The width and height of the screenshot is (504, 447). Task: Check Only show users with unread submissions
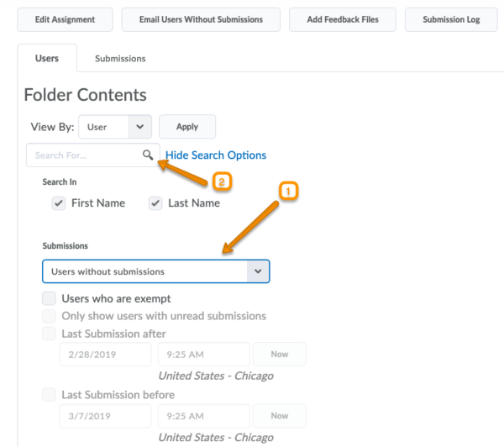coord(50,316)
